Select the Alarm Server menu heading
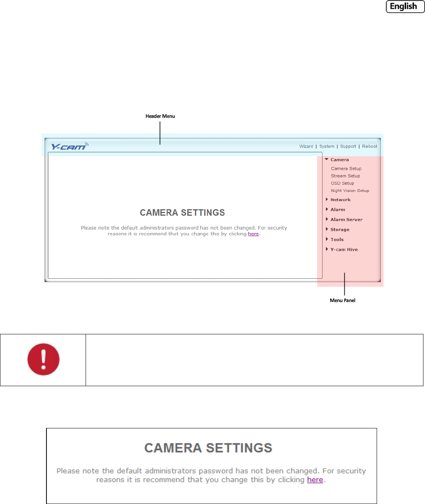The height and width of the screenshot is (504, 425). (x=347, y=220)
